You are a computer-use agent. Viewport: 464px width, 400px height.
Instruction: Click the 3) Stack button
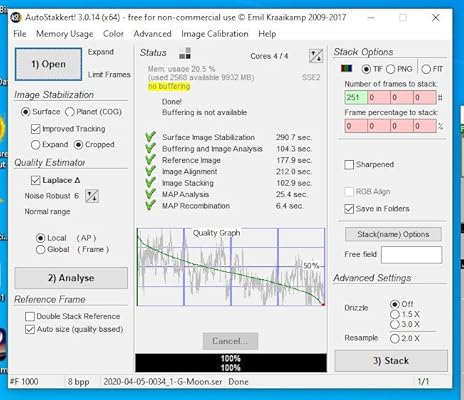391,361
